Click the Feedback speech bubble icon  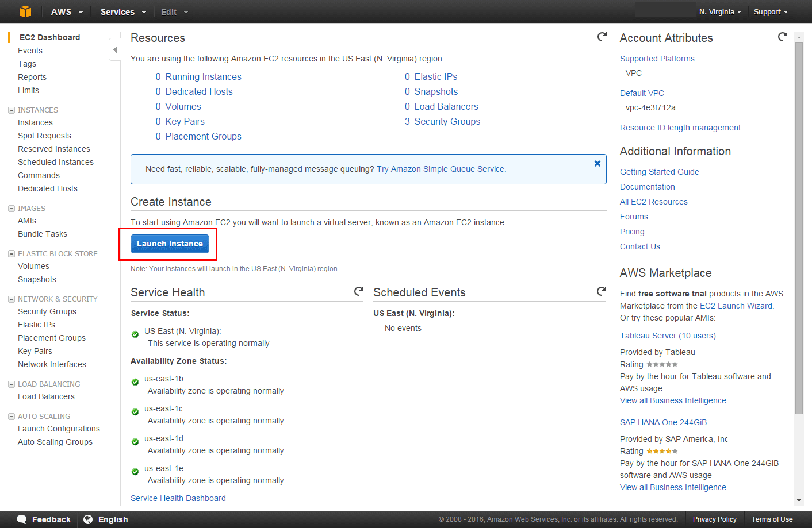22,519
